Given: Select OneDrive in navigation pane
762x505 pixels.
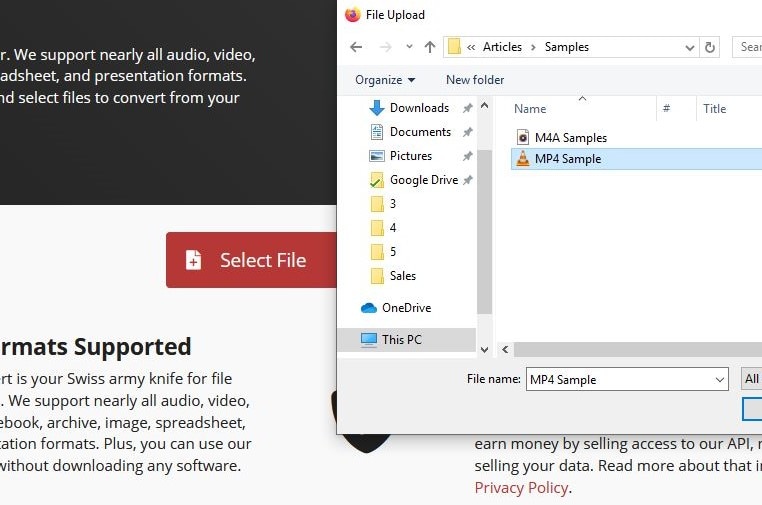Looking at the screenshot, I should point(406,308).
